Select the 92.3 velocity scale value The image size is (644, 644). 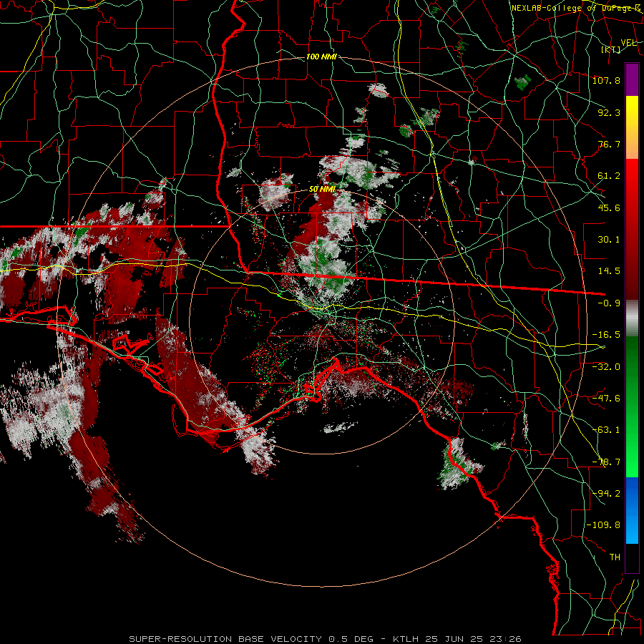pyautogui.click(x=609, y=112)
